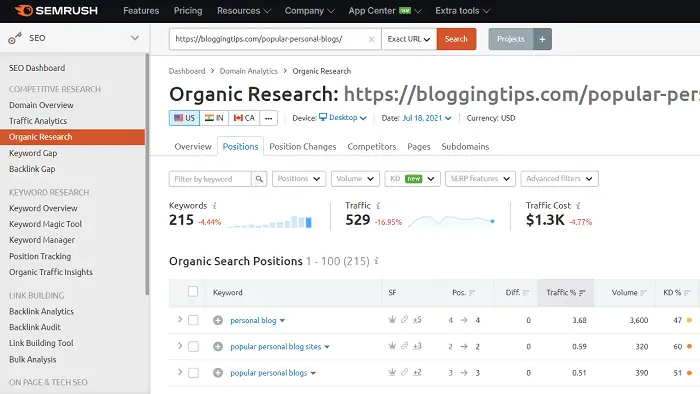
Task: Tick checkbox for popular personal blog sites
Action: pyautogui.click(x=193, y=347)
